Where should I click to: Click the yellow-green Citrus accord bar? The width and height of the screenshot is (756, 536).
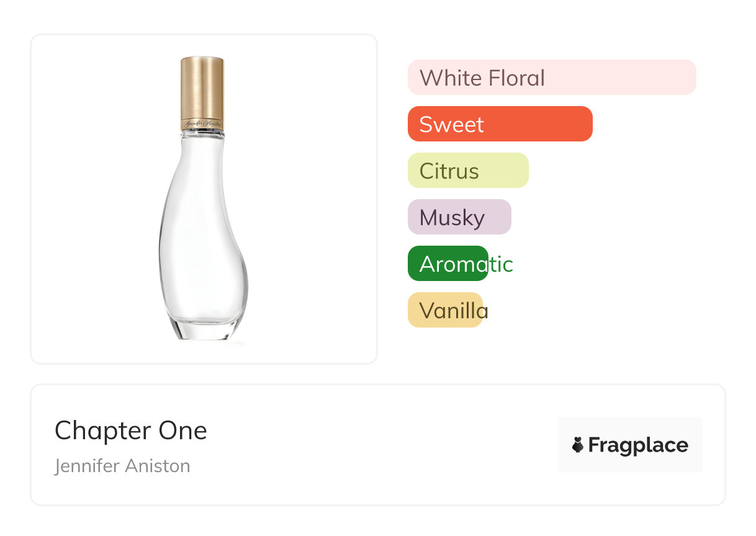468,171
